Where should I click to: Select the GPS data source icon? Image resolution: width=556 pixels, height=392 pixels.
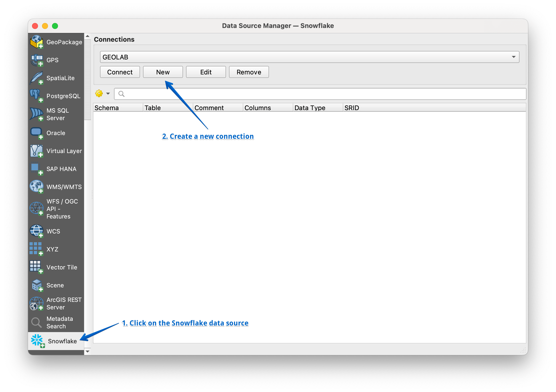36,60
